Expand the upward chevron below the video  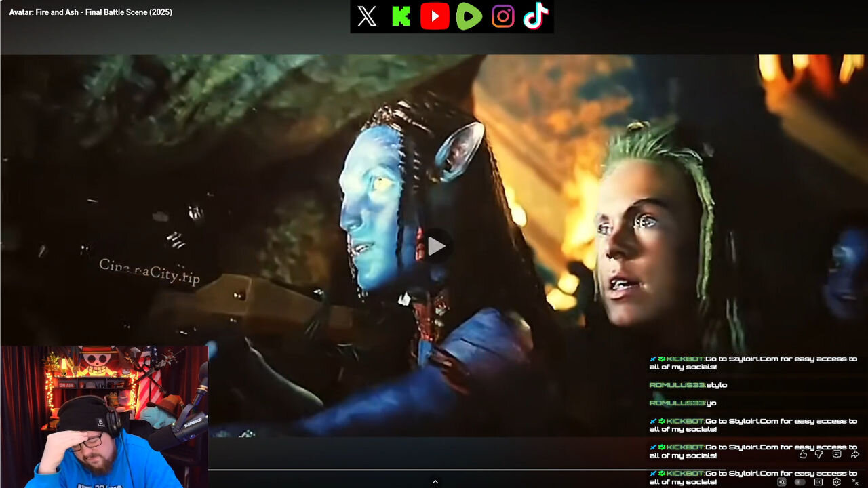pyautogui.click(x=435, y=482)
